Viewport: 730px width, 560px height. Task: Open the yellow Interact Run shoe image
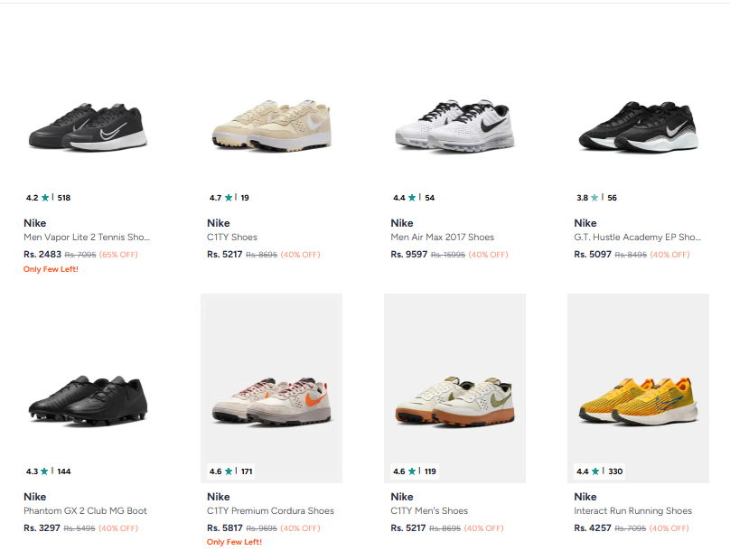[638, 398]
